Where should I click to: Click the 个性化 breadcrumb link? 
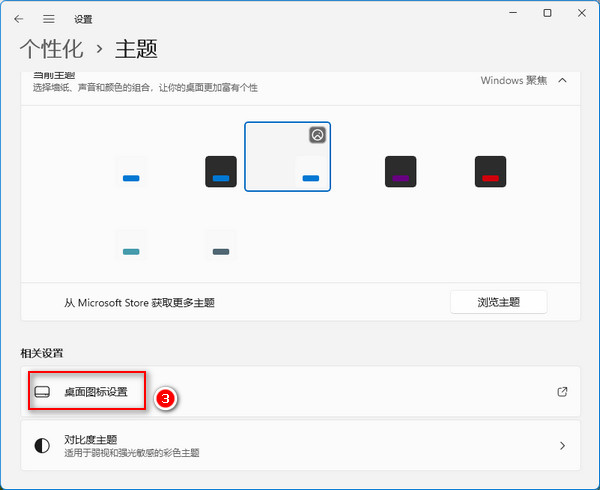point(51,49)
